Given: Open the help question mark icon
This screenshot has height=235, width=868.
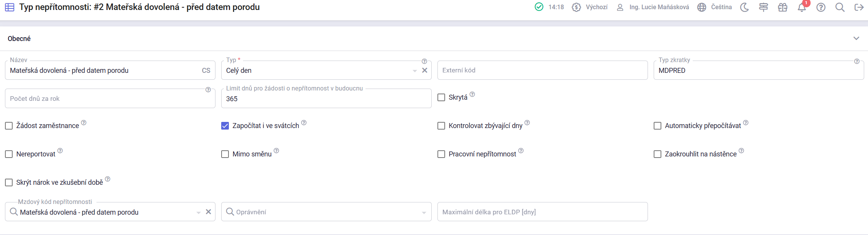Looking at the screenshot, I should point(821,7).
